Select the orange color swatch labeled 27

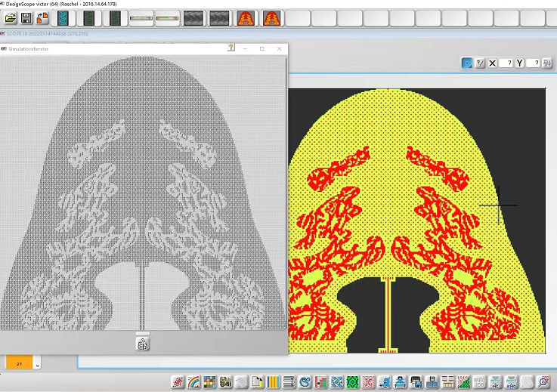[19, 363]
